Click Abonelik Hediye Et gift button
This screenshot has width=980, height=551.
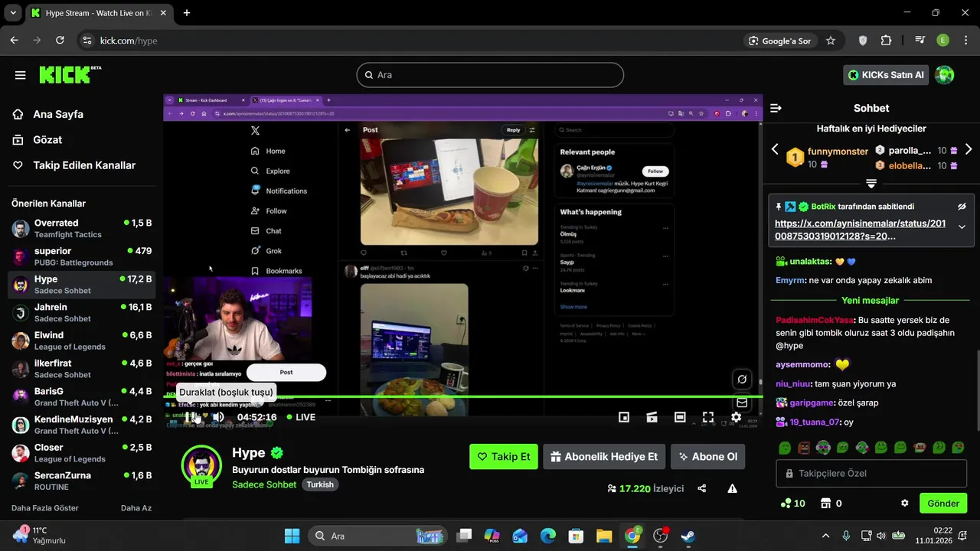pyautogui.click(x=604, y=457)
